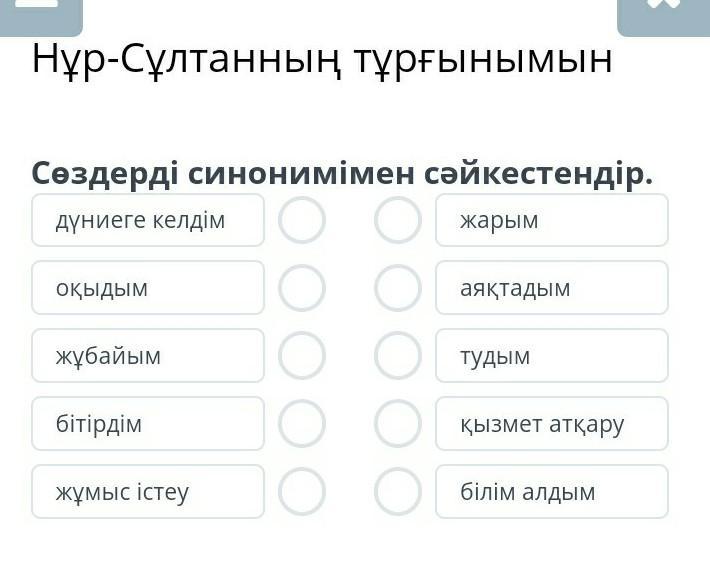Close the task with the X button
This screenshot has width=710, height=577.
663,12
